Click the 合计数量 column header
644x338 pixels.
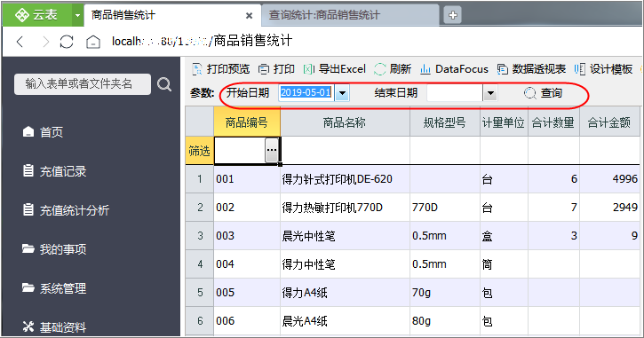click(x=553, y=122)
